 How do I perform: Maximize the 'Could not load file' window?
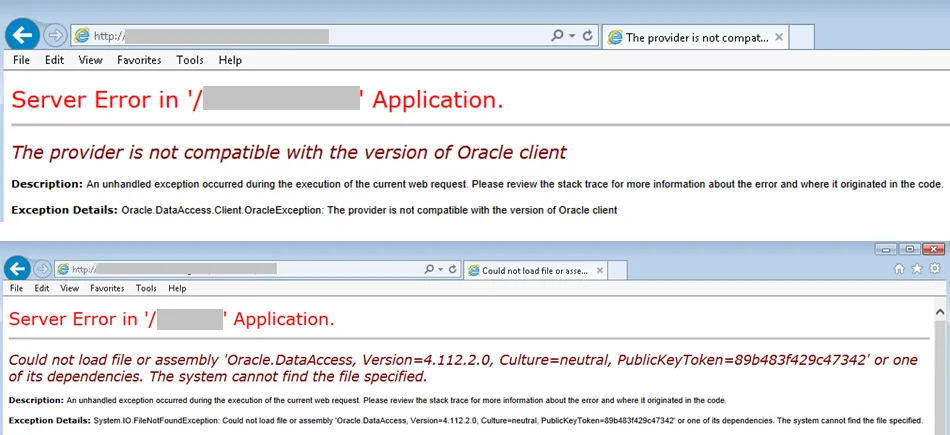(910, 249)
